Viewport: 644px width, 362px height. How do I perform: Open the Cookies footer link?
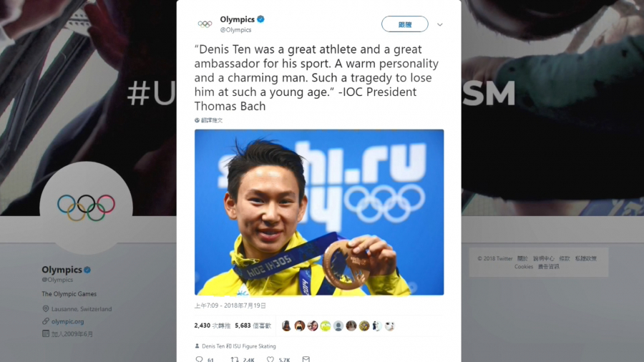[524, 266]
